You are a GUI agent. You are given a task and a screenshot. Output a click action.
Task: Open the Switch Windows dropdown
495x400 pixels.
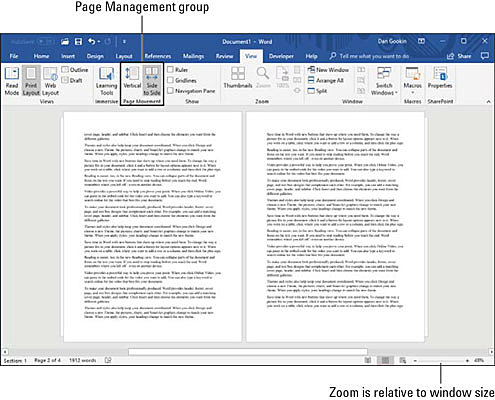click(x=384, y=81)
